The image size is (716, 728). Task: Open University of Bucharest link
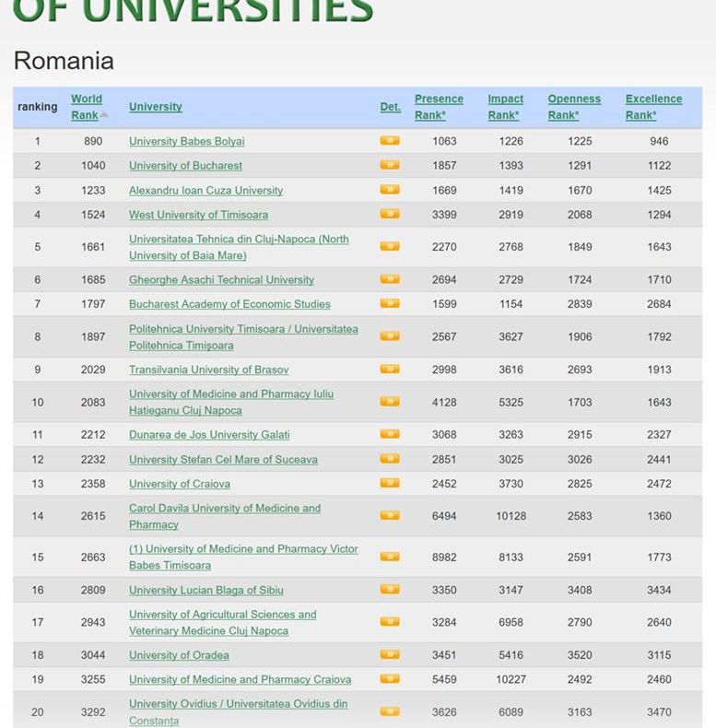(x=185, y=166)
